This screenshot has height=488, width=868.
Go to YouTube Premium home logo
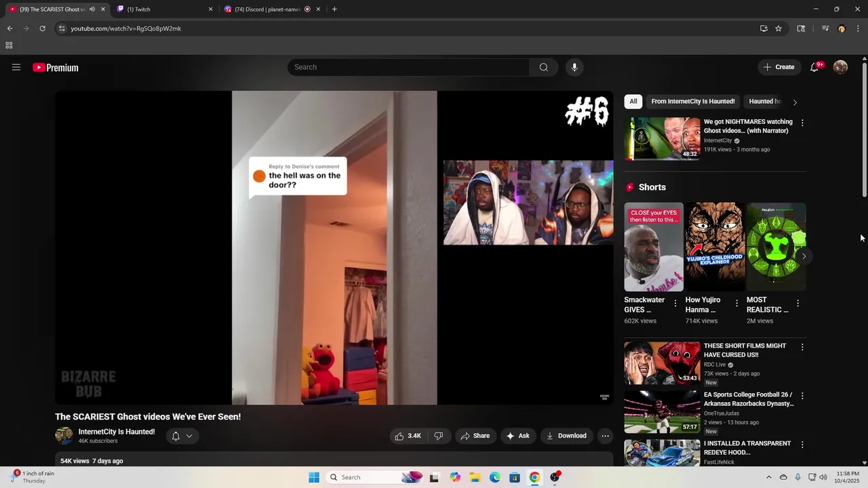click(x=56, y=67)
